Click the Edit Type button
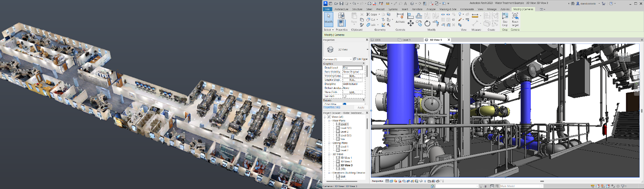 click(360, 59)
